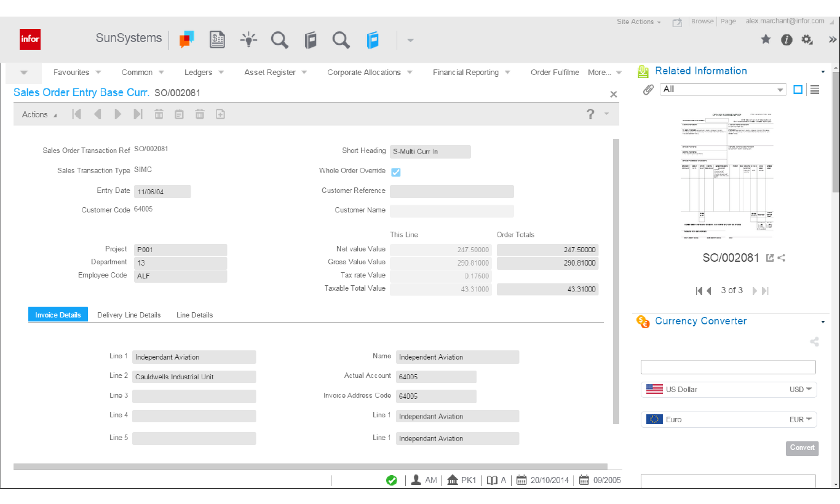This screenshot has height=504, width=840.
Task: Switch to thumbnail view square icon
Action: point(798,89)
